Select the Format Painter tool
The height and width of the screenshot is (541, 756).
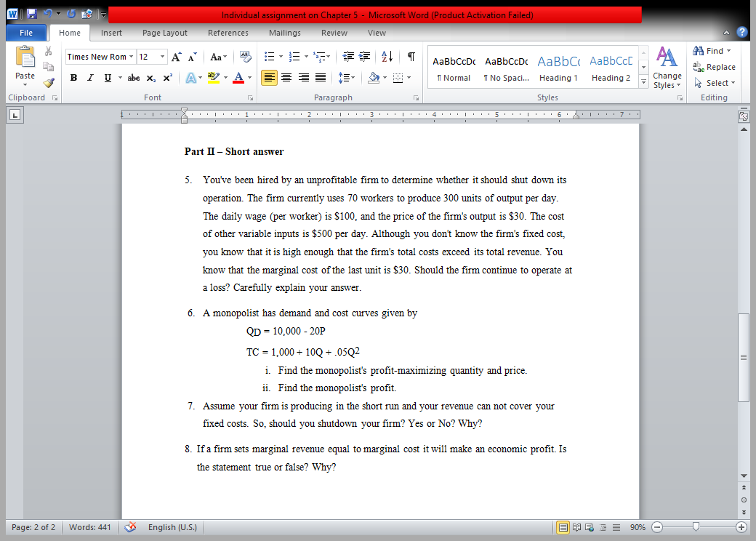[x=48, y=81]
